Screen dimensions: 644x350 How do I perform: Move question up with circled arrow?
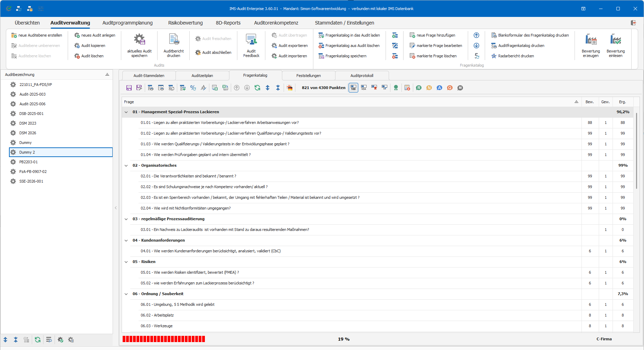476,35
